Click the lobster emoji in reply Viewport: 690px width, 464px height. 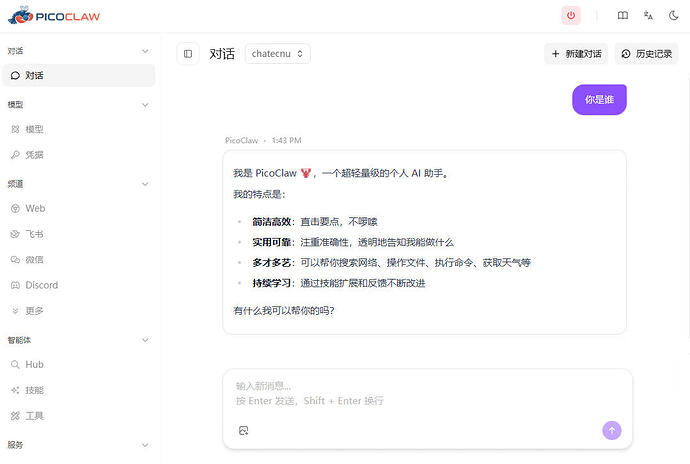(306, 173)
